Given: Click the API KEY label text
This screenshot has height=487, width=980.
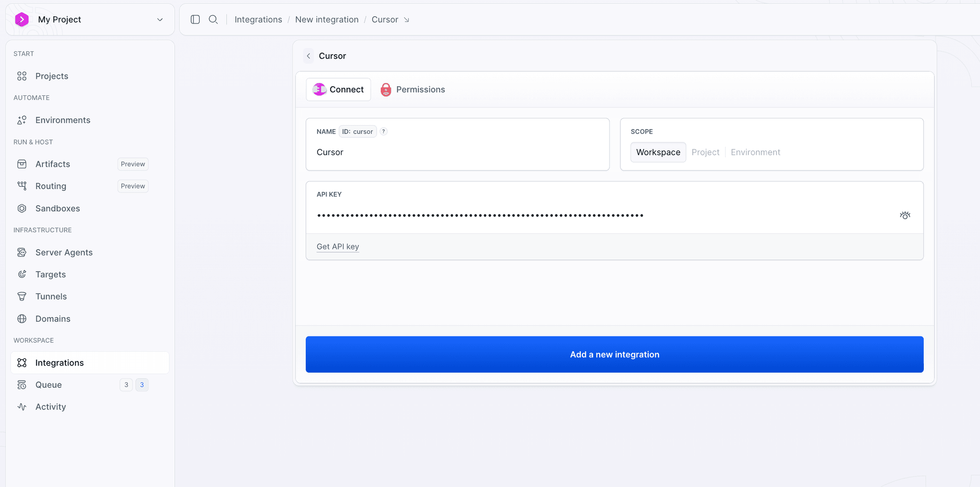Looking at the screenshot, I should [329, 194].
